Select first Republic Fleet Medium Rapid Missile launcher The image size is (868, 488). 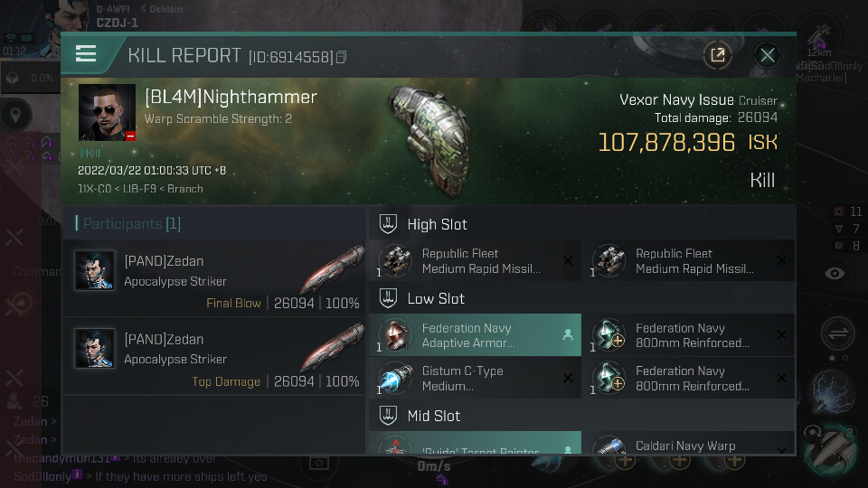click(475, 260)
